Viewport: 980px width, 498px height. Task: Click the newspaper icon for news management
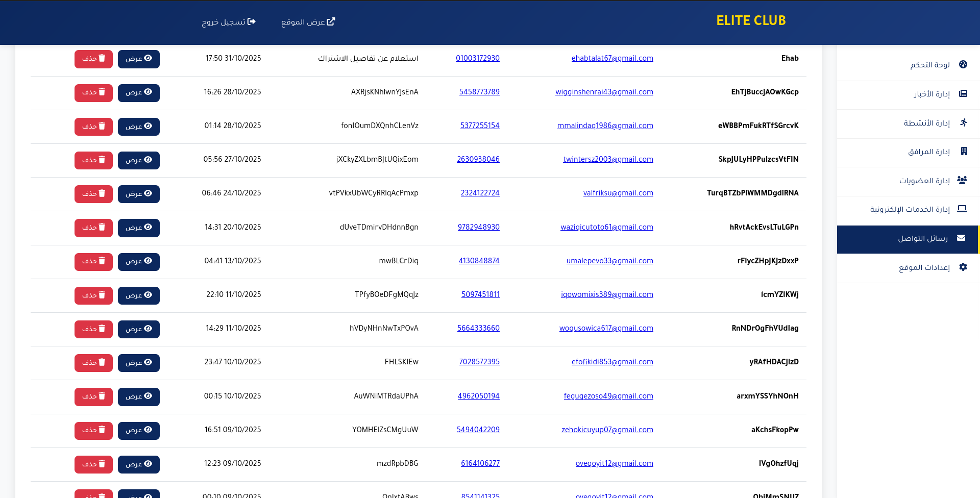(x=963, y=93)
